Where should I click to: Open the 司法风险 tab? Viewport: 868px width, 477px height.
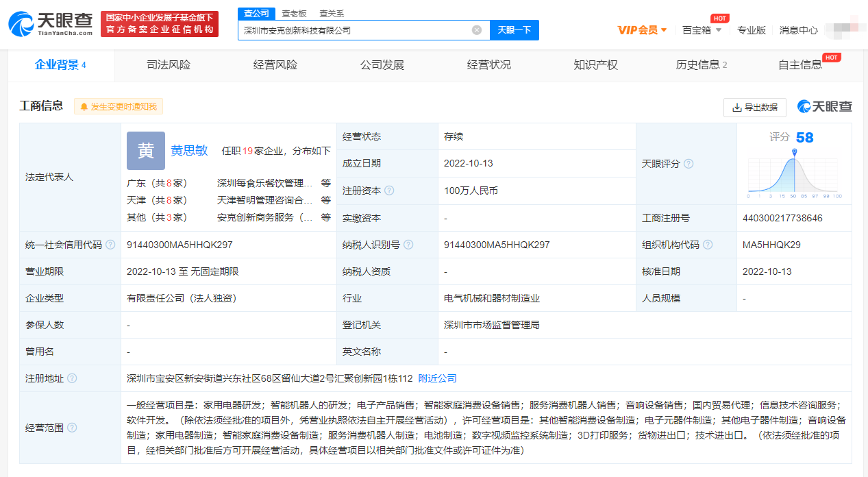169,65
